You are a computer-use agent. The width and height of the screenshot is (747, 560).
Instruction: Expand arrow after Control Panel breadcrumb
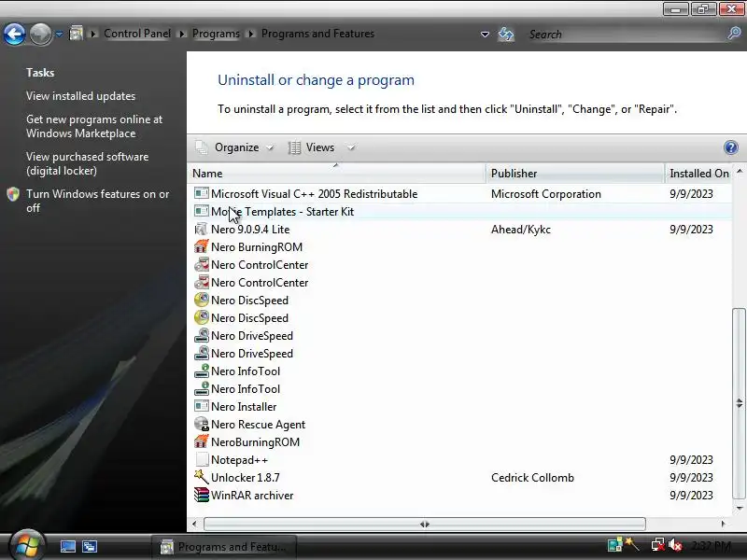click(x=181, y=34)
